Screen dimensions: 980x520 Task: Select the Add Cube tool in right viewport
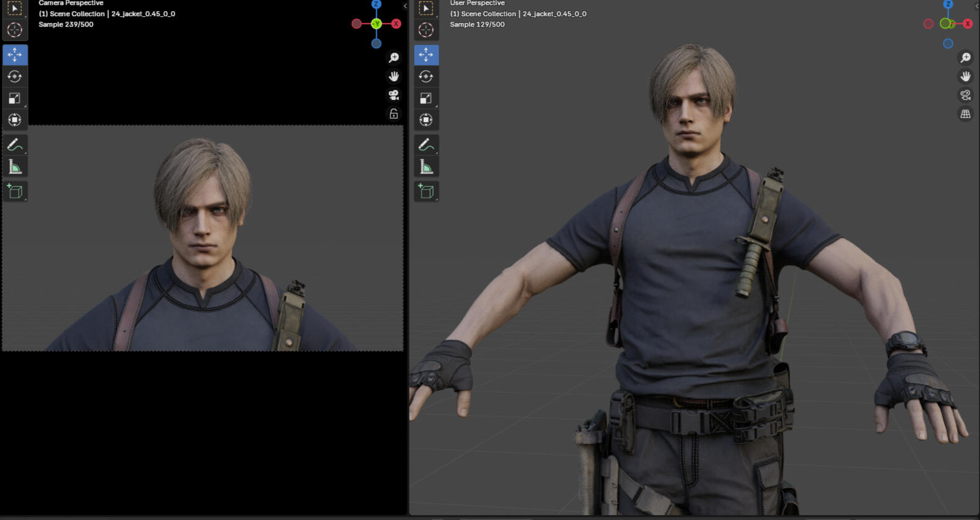tap(426, 191)
